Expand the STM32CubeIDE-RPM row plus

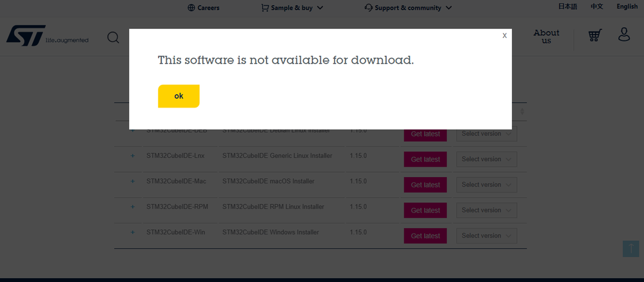(132, 207)
